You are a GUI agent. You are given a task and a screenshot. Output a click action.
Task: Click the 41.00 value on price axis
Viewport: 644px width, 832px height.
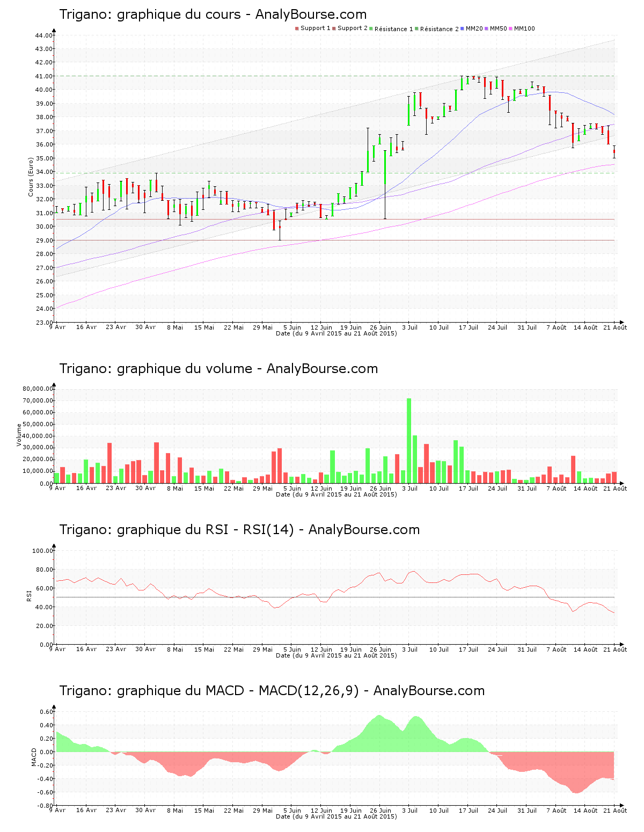click(44, 76)
